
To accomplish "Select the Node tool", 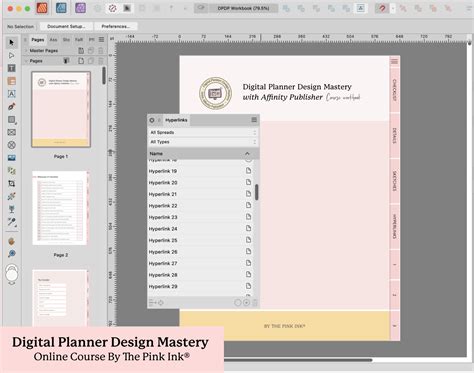I will pyautogui.click(x=12, y=55).
